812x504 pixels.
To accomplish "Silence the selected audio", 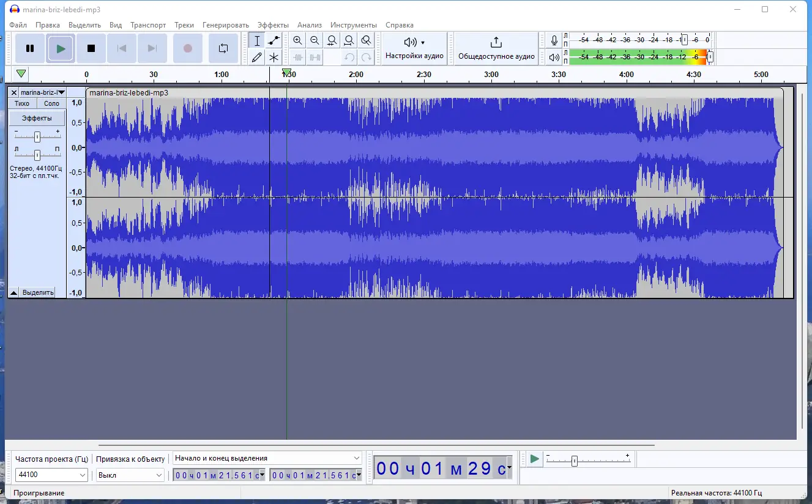I will pyautogui.click(x=315, y=57).
